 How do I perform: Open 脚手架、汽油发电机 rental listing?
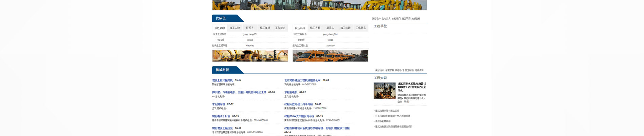239,92
